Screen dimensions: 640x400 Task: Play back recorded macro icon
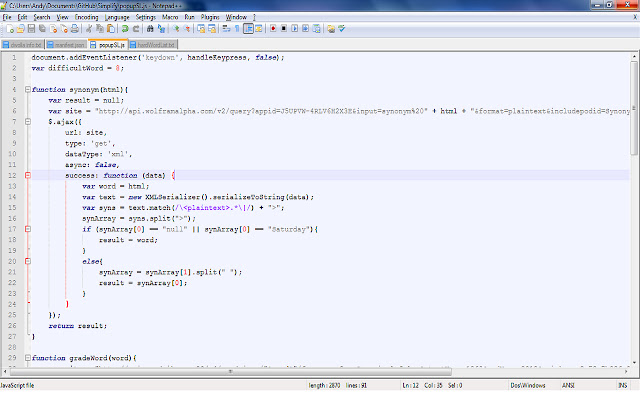294,29
